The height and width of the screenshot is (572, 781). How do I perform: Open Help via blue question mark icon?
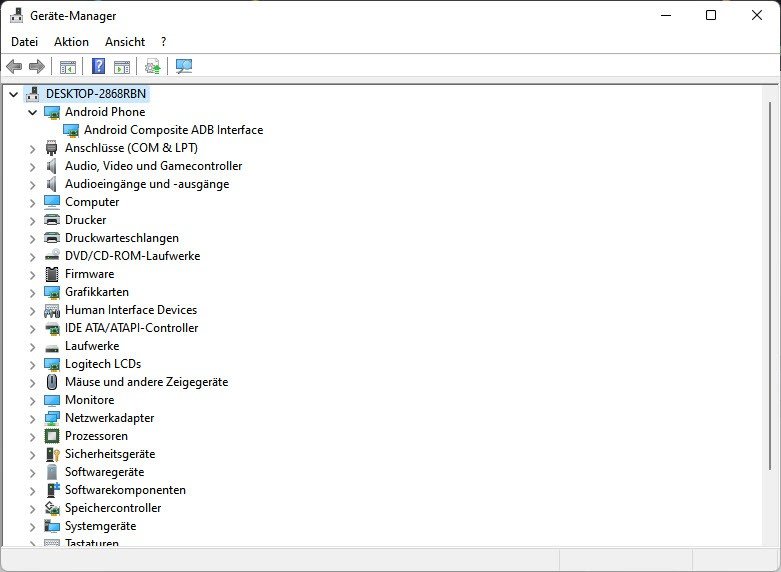(x=99, y=66)
